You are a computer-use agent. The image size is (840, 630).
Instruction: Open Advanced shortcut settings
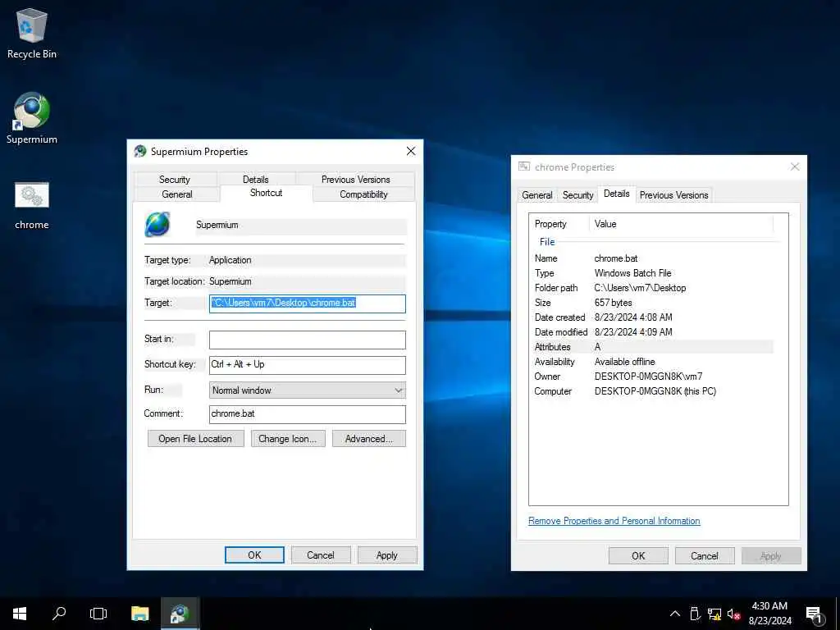pyautogui.click(x=369, y=439)
